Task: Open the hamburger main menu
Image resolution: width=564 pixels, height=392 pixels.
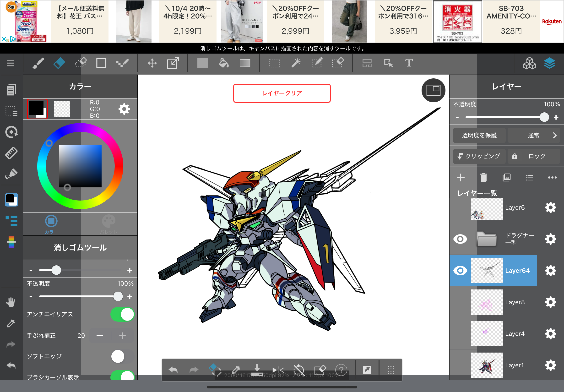Action: (x=10, y=63)
